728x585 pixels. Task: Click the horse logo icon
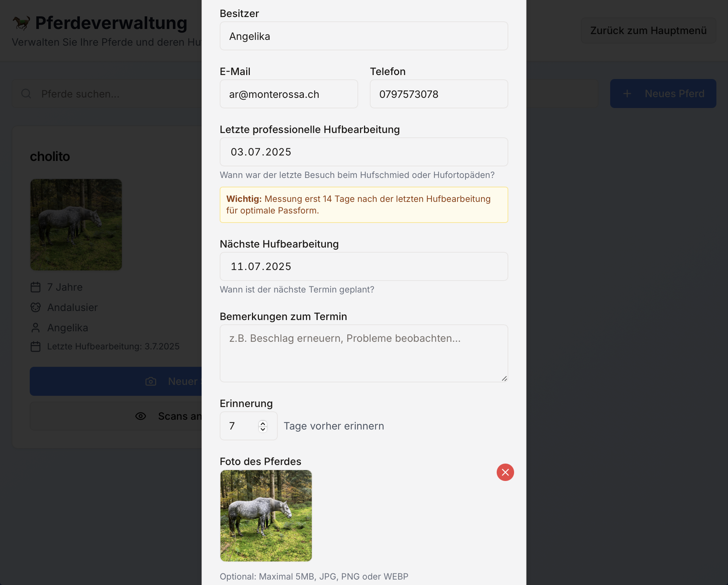tap(21, 23)
